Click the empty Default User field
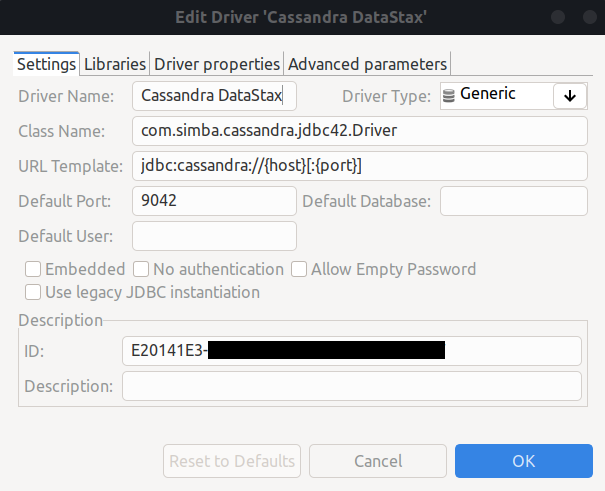 [x=214, y=236]
